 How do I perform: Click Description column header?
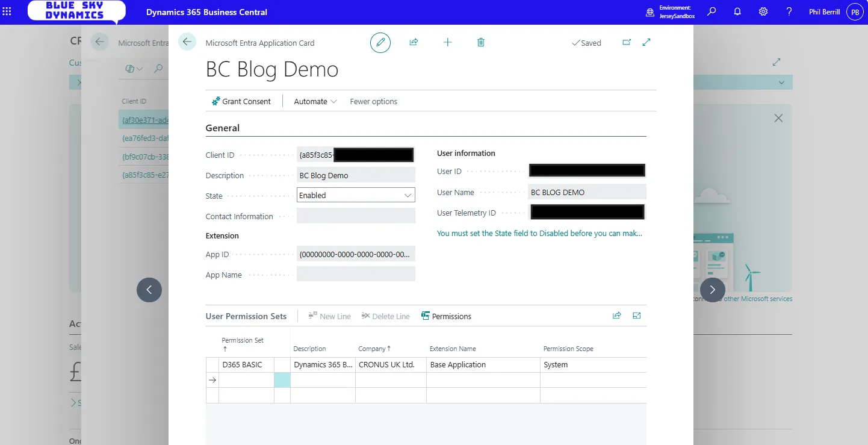[x=309, y=349]
